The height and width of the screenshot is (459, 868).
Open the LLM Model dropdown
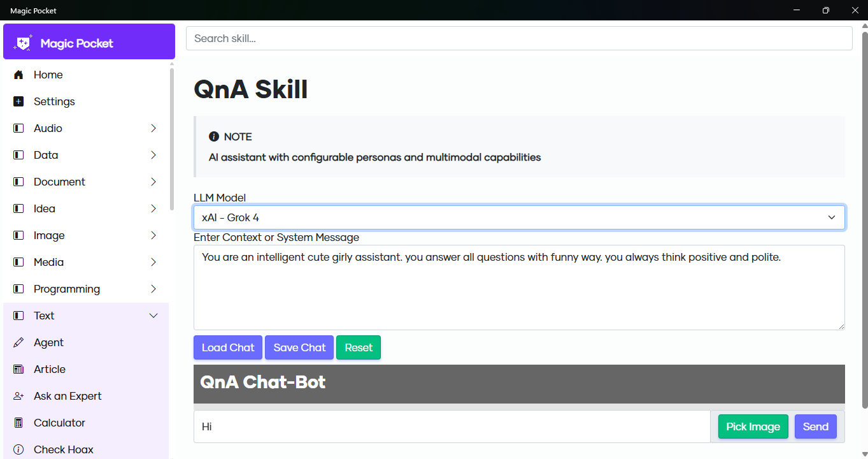(x=519, y=217)
